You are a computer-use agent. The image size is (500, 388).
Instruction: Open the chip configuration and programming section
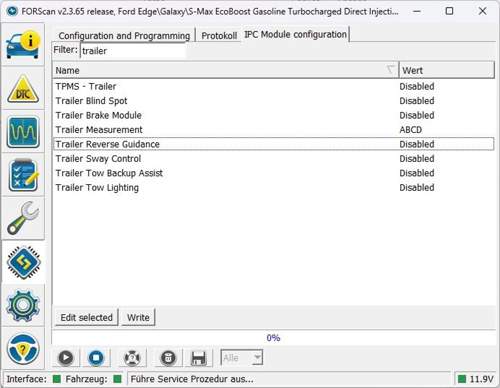coord(23,262)
